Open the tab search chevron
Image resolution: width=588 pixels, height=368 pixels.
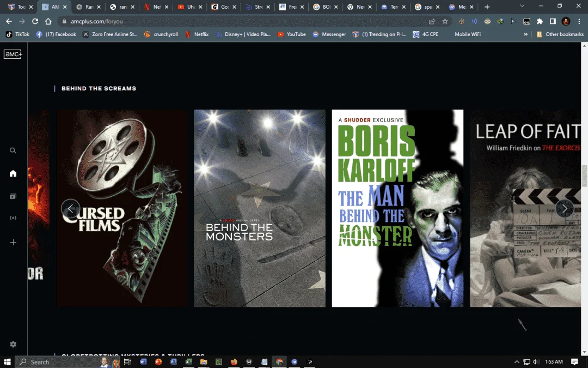(x=522, y=7)
